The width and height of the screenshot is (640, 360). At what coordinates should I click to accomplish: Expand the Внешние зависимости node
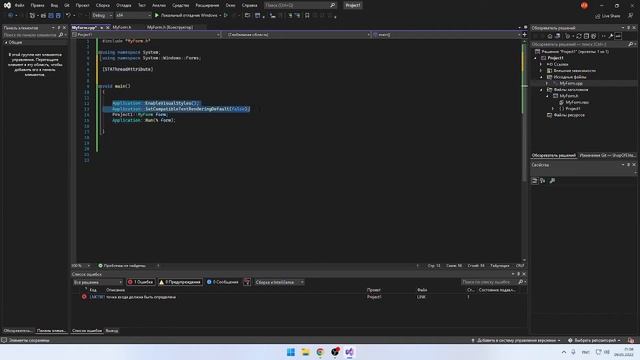541,71
